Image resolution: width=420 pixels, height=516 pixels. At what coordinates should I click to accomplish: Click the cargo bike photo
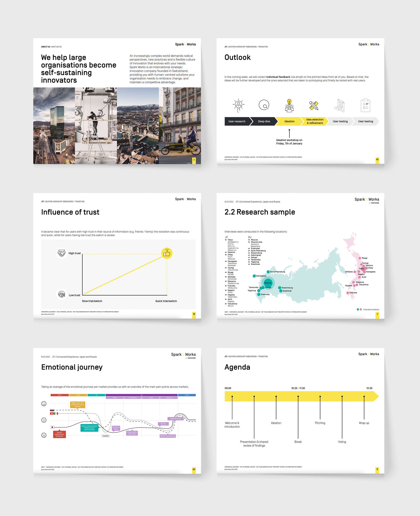[180, 126]
